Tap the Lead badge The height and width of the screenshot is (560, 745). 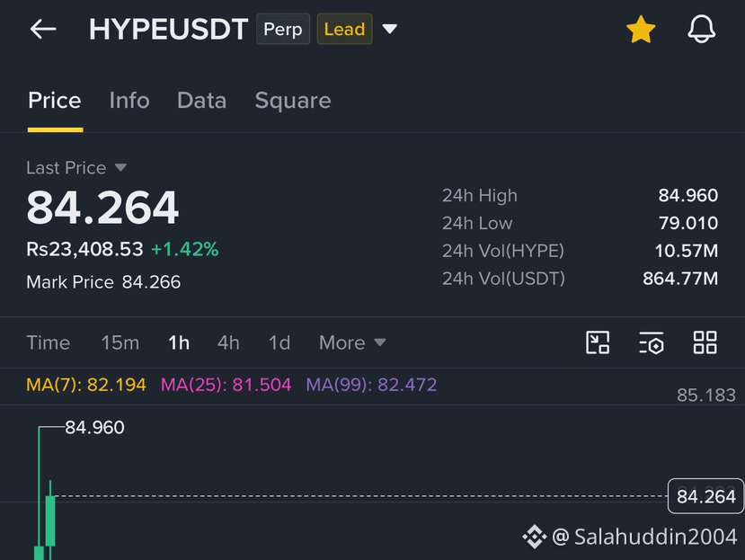(x=344, y=29)
